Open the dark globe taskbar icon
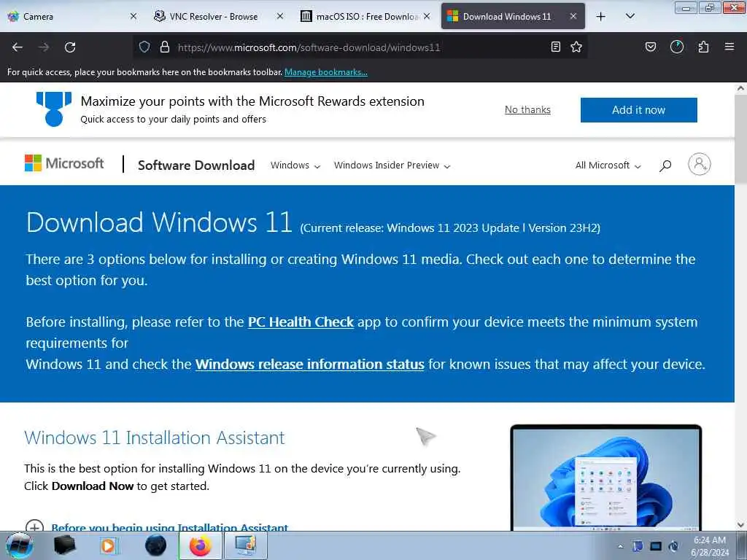This screenshot has width=747, height=560. (x=155, y=545)
